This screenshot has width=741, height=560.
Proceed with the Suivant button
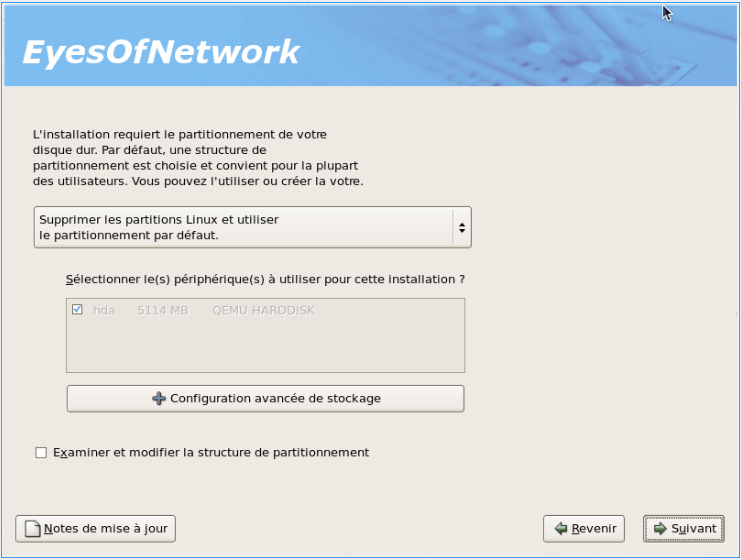[684, 528]
